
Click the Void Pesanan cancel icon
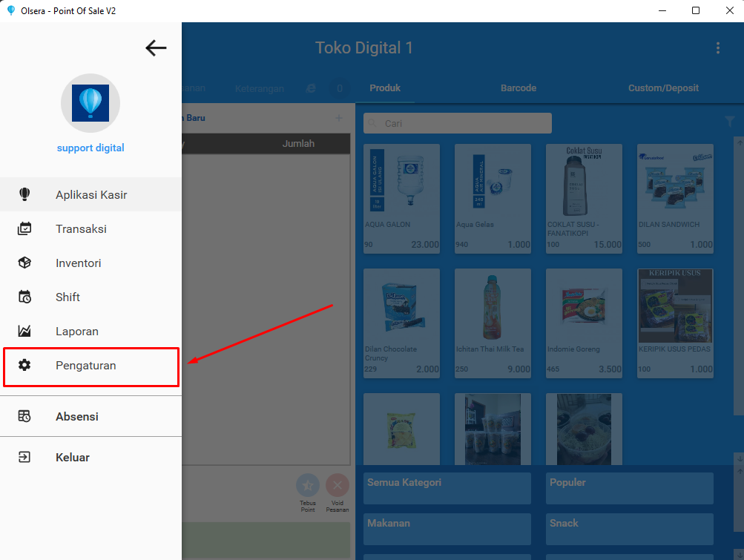pyautogui.click(x=338, y=485)
